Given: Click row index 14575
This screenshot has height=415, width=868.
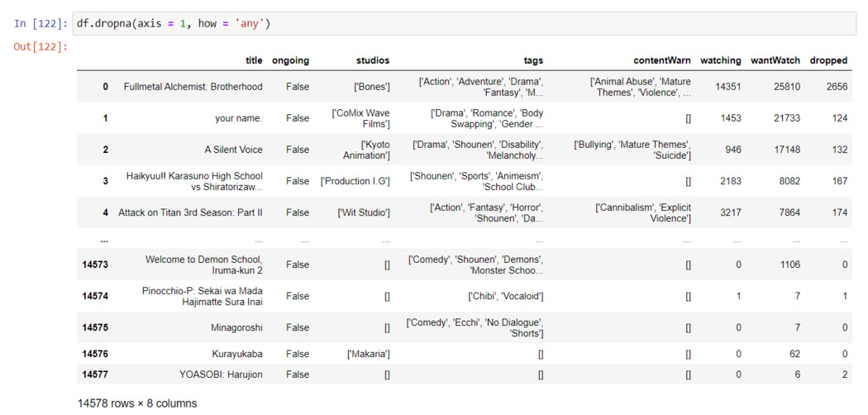Looking at the screenshot, I should coord(95,327).
